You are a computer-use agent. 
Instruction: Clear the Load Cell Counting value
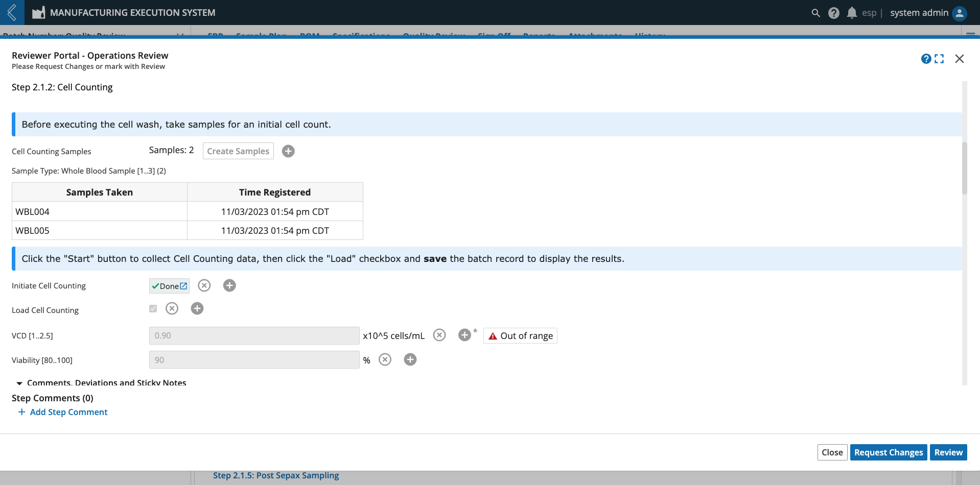pyautogui.click(x=172, y=308)
